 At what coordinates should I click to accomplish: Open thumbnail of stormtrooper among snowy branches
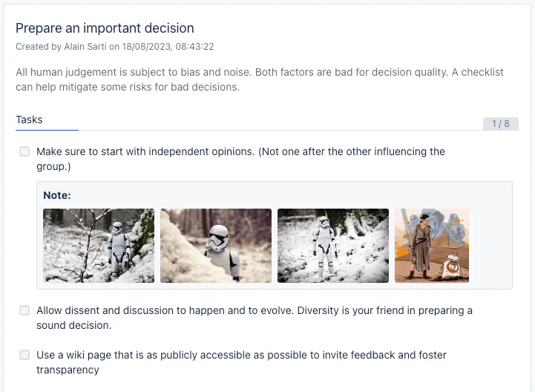[x=99, y=245]
